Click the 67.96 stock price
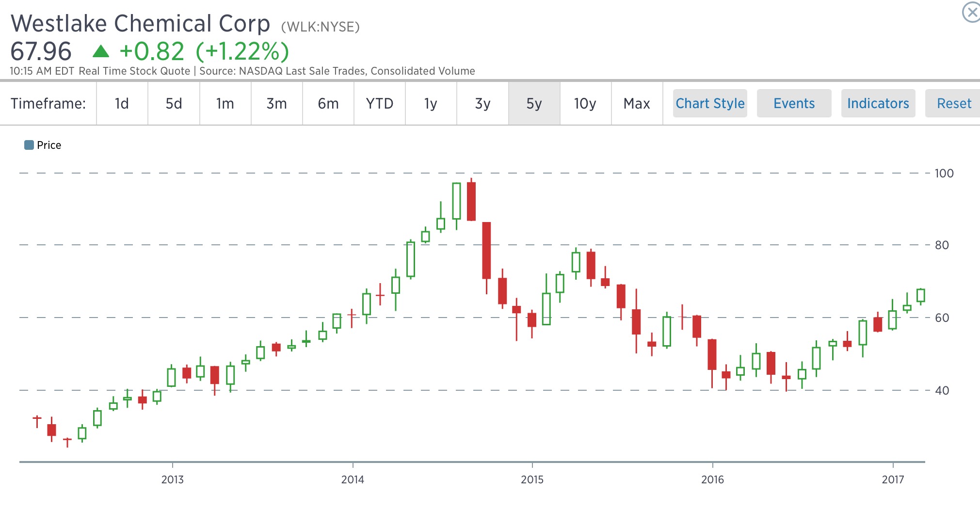Viewport: 980px width, 510px height. pos(41,51)
